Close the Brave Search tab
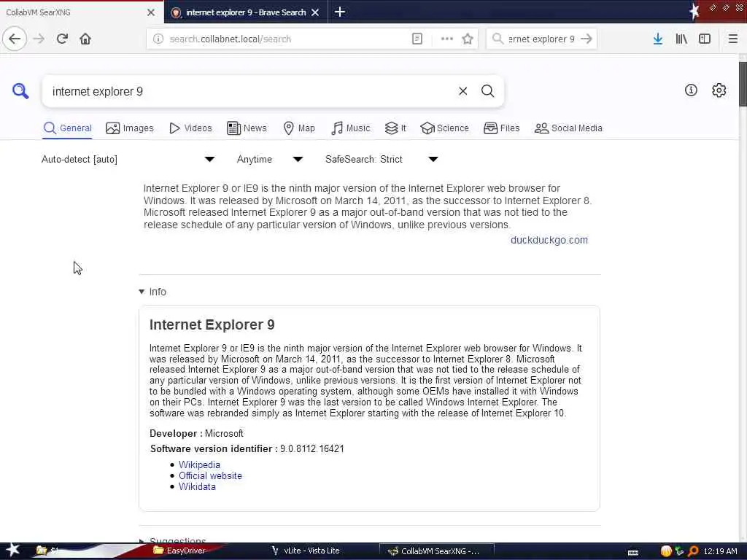The image size is (747, 560). pyautogui.click(x=315, y=12)
